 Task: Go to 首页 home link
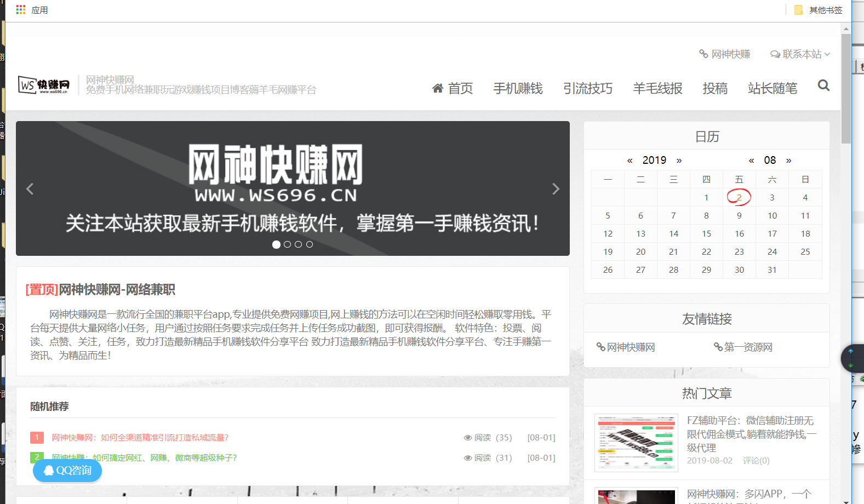453,88
